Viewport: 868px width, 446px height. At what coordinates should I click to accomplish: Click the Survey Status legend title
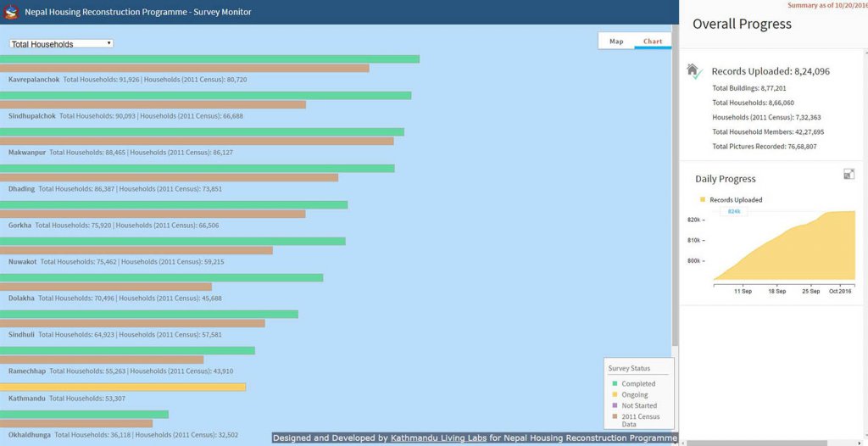[x=630, y=369]
